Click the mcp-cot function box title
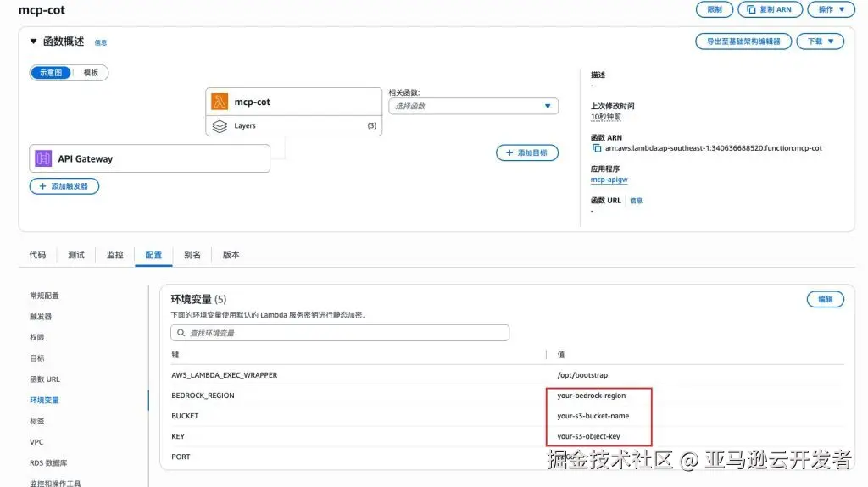The height and width of the screenshot is (487, 868). [x=253, y=102]
